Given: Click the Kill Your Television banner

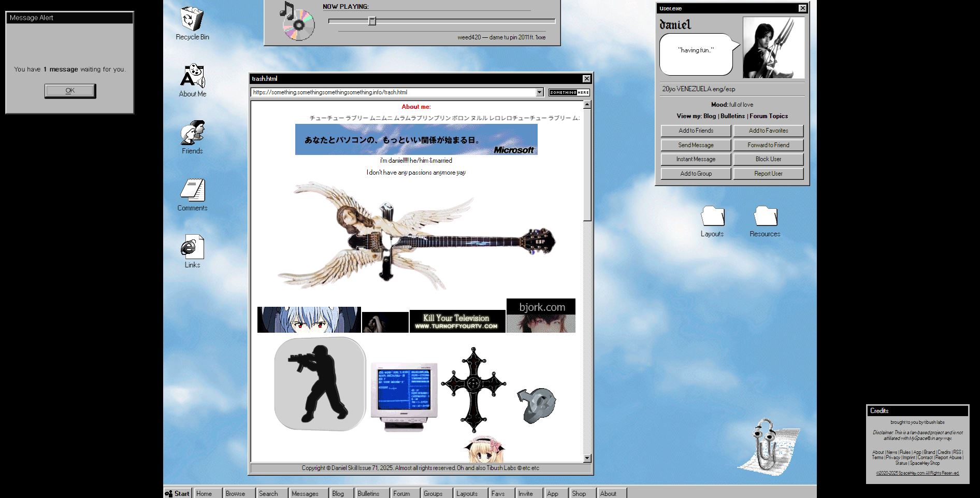Looking at the screenshot, I should pos(457,321).
